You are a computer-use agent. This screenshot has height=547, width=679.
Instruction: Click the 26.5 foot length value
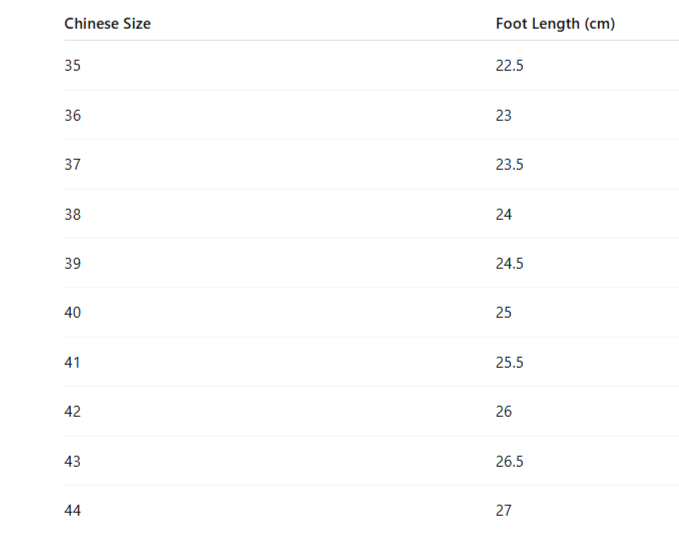[x=509, y=461]
